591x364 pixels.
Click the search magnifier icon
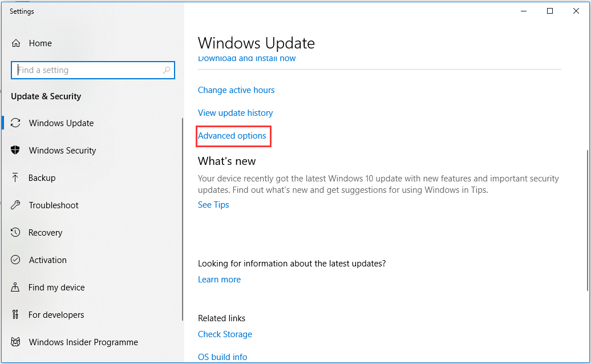click(x=167, y=70)
